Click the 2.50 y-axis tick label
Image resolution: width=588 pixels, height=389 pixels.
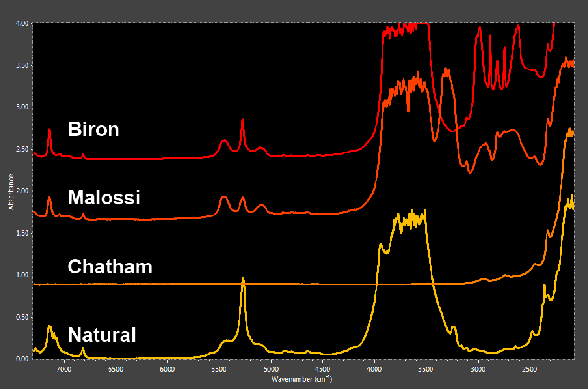pos(22,149)
